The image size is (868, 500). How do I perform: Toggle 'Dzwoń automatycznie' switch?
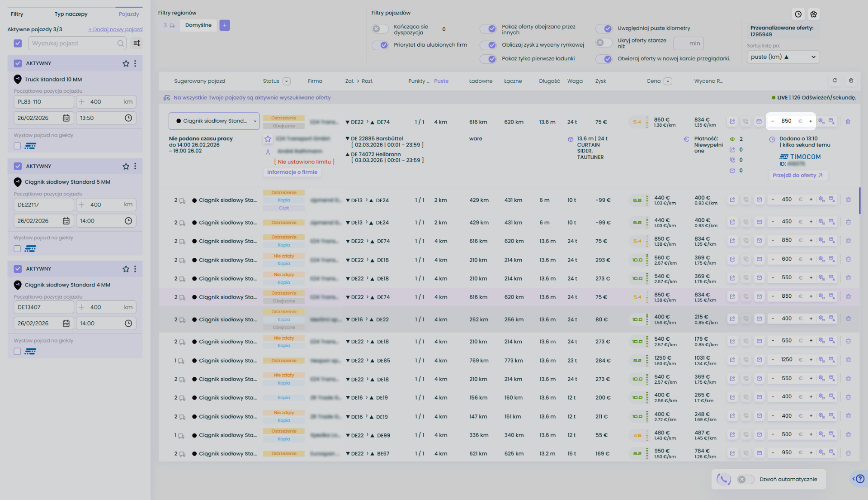(745, 479)
